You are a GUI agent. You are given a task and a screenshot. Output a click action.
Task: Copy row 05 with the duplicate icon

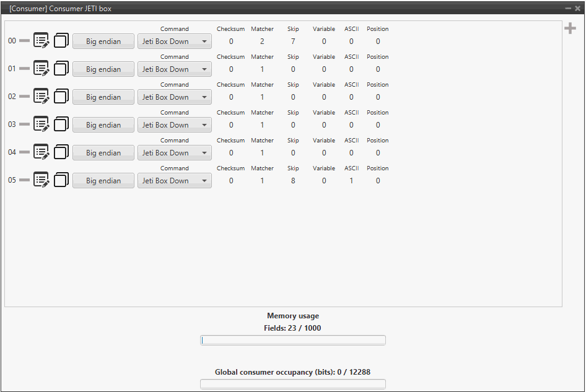[x=61, y=180]
